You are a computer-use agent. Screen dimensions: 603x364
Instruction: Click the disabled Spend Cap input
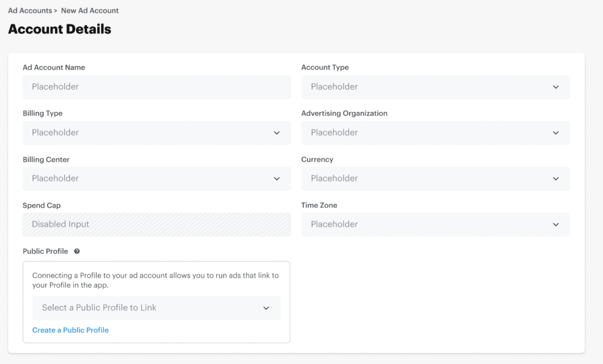(x=157, y=224)
